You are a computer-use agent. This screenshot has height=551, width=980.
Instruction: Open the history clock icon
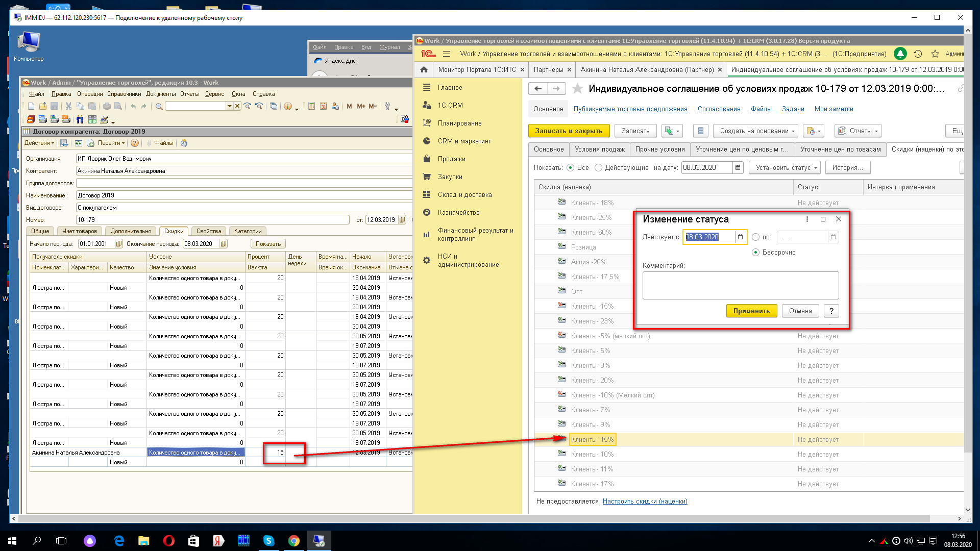(x=918, y=54)
